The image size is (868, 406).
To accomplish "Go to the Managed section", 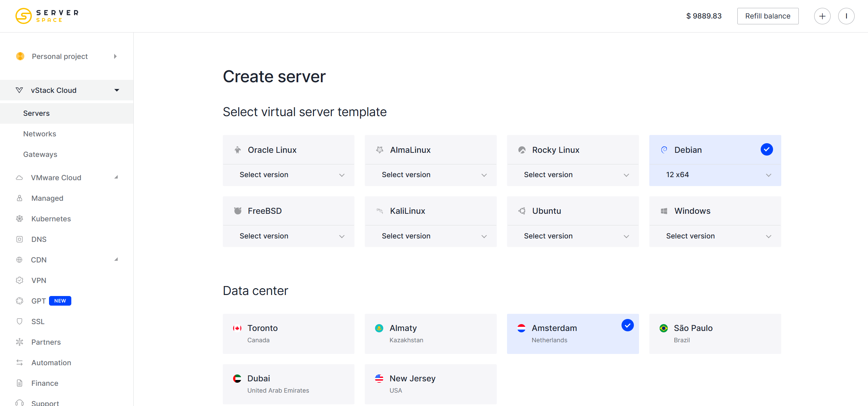I will [47, 198].
